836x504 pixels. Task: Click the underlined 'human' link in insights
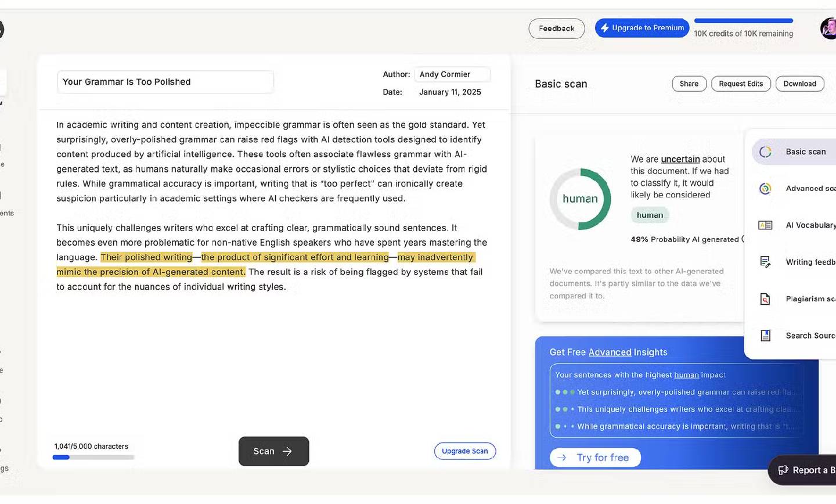(x=686, y=375)
